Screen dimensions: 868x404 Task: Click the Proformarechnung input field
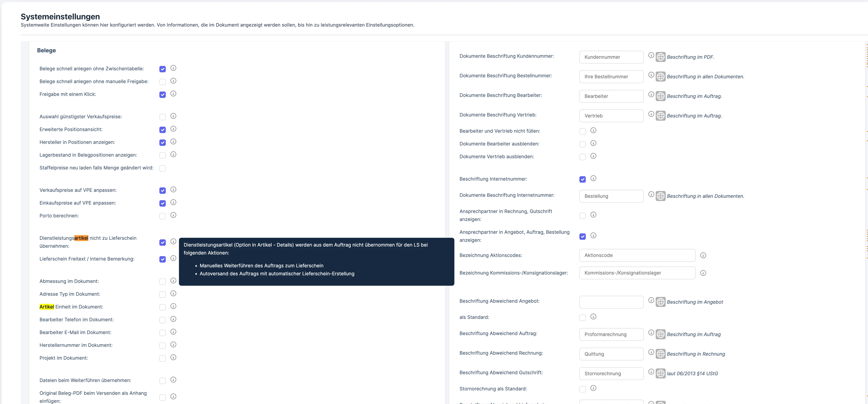[x=611, y=334]
